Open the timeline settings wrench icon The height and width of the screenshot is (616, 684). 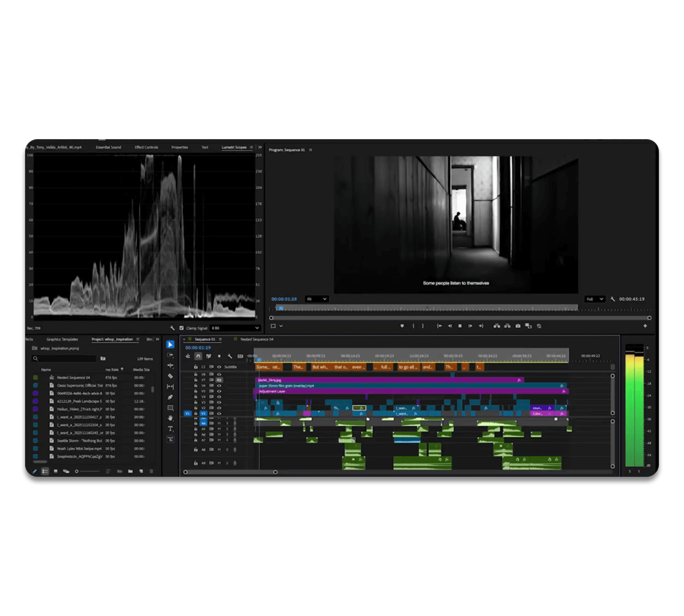click(230, 356)
